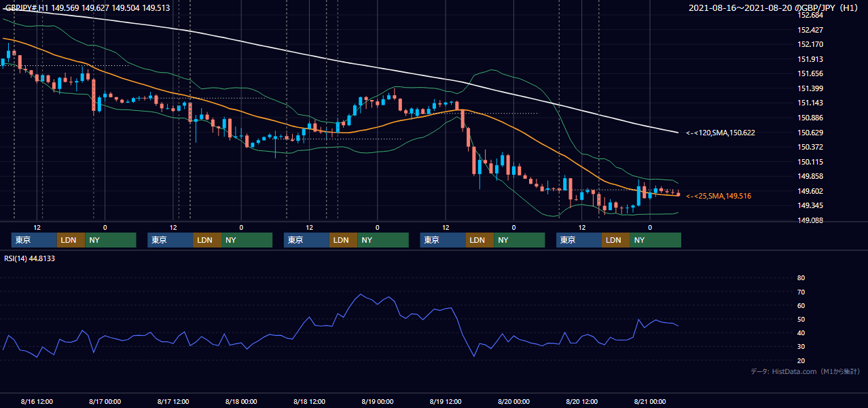
Task: Click the RSI axis level 80
Action: click(801, 278)
